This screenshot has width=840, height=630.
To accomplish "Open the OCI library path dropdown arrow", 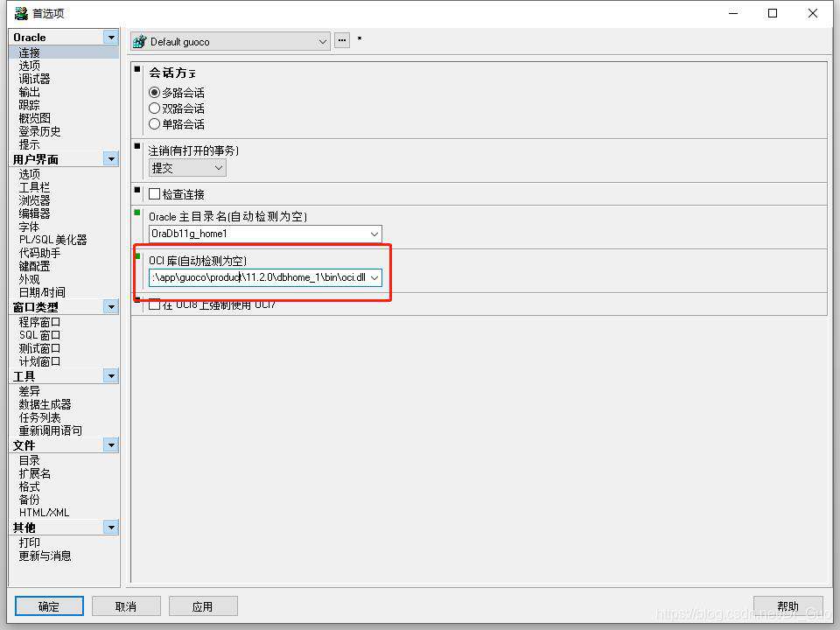I will coord(374,277).
